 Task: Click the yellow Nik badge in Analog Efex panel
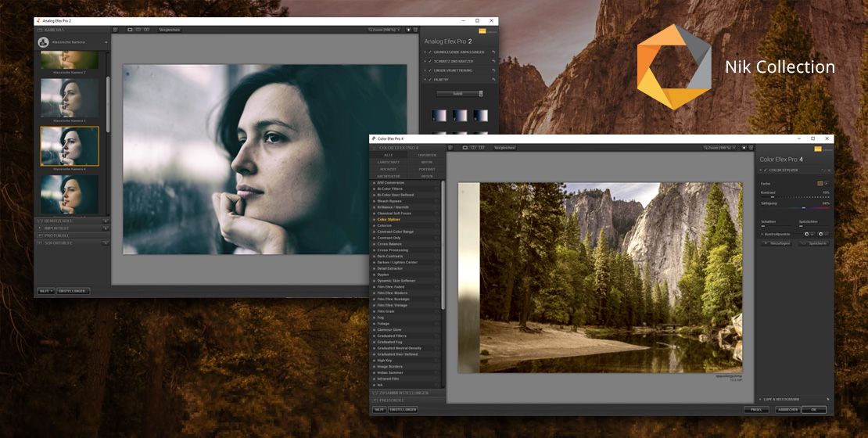[482, 31]
